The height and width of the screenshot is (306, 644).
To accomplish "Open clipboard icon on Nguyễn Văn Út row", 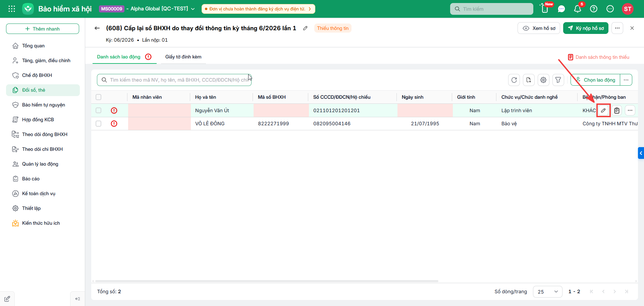I will pyautogui.click(x=617, y=111).
